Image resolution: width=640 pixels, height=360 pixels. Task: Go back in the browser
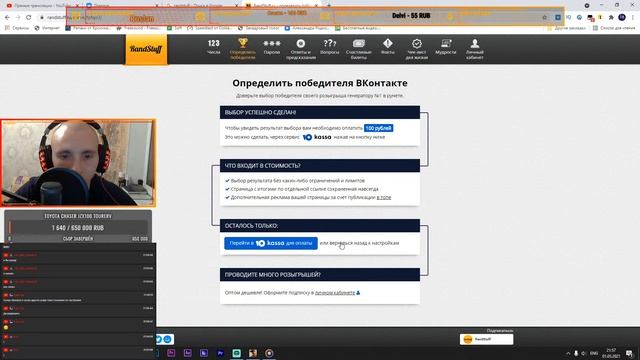coord(7,18)
